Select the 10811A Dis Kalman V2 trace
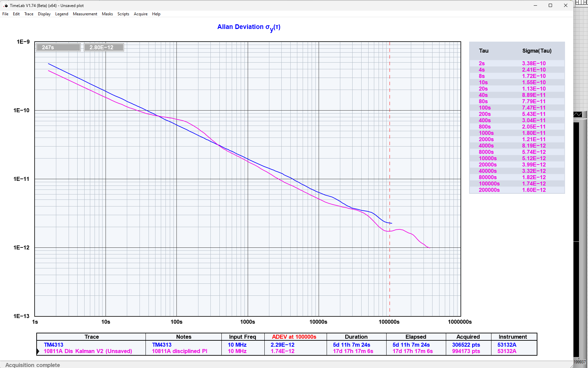The height and width of the screenshot is (368, 588). tap(88, 351)
